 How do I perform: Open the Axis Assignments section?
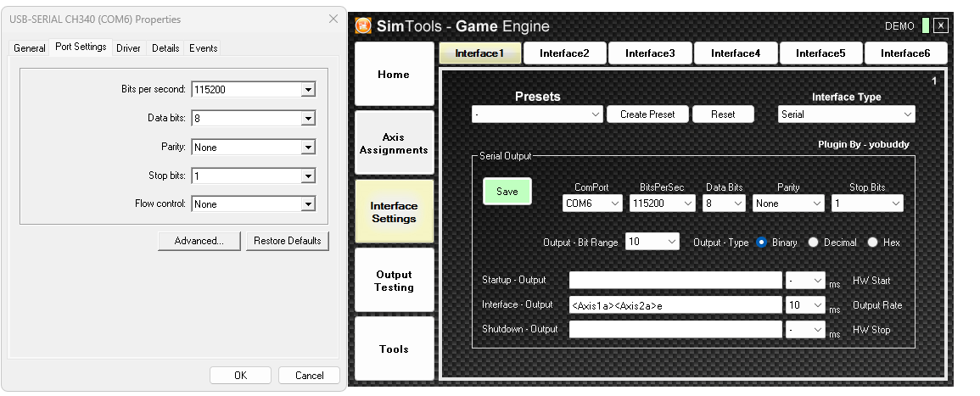click(x=394, y=143)
